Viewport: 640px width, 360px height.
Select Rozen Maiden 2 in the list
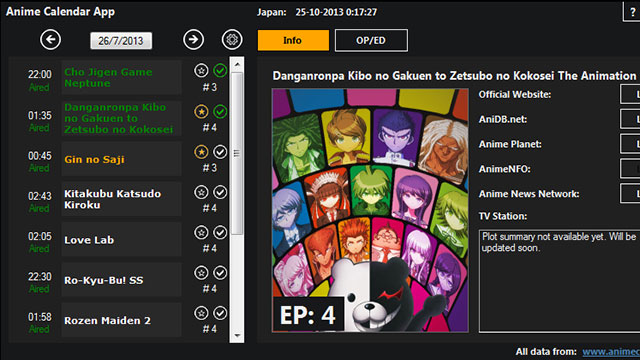point(122,320)
